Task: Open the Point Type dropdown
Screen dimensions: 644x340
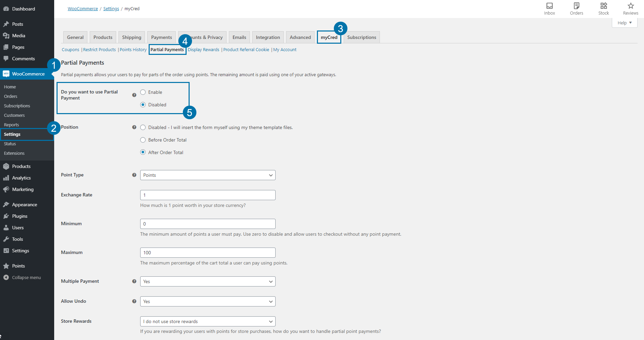Action: coord(208,175)
